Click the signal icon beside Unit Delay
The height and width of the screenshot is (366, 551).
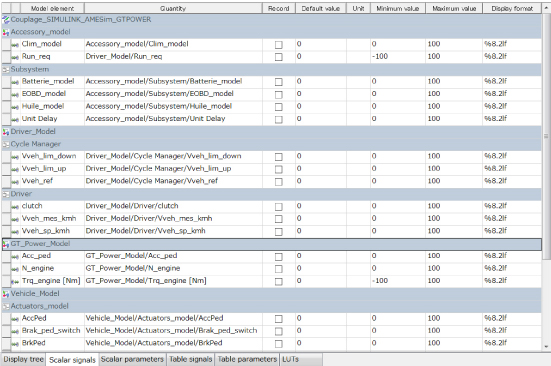pos(15,120)
